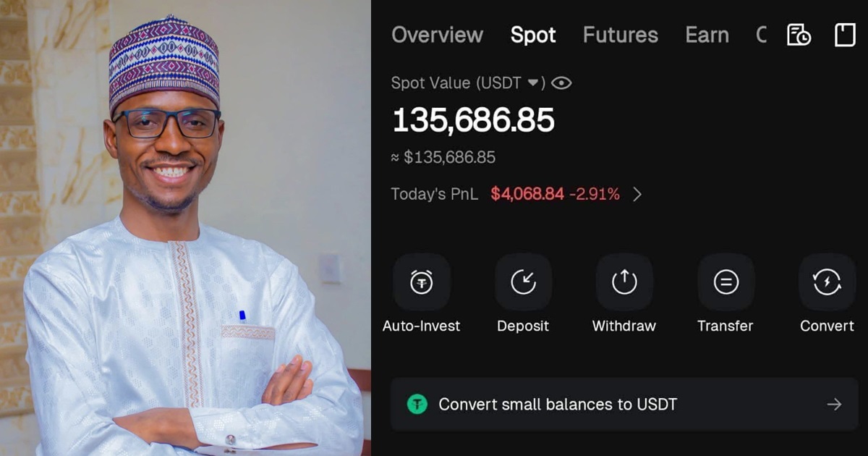Viewport: 868px width, 456px height.
Task: Open the Auto-Invest feature icon
Action: click(422, 282)
